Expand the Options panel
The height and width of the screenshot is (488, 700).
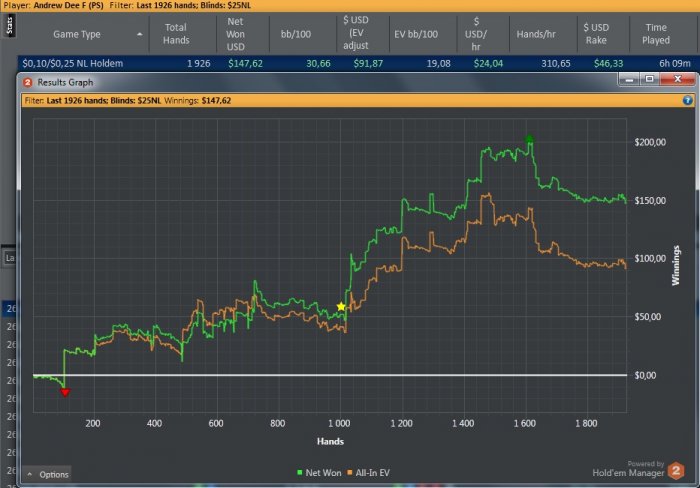tap(47, 474)
